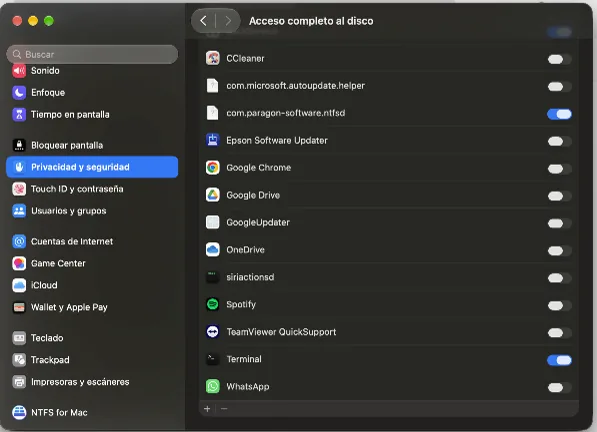The image size is (597, 432).
Task: Click the GoogleUpdater icon
Action: click(x=212, y=222)
